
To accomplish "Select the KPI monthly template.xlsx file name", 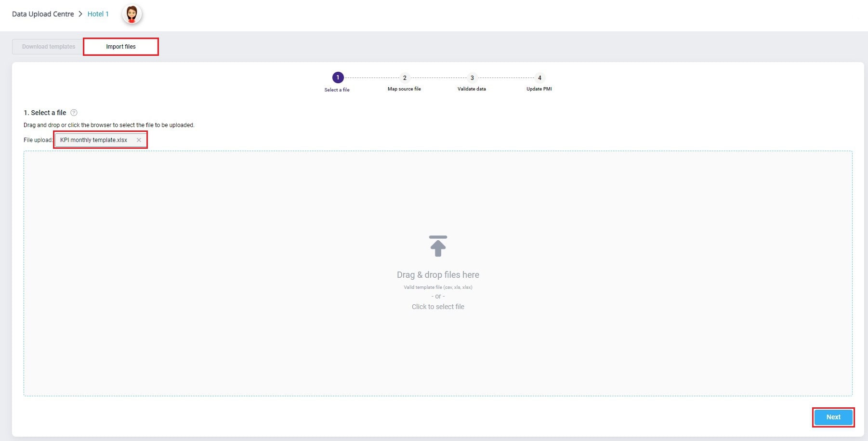I will (93, 140).
